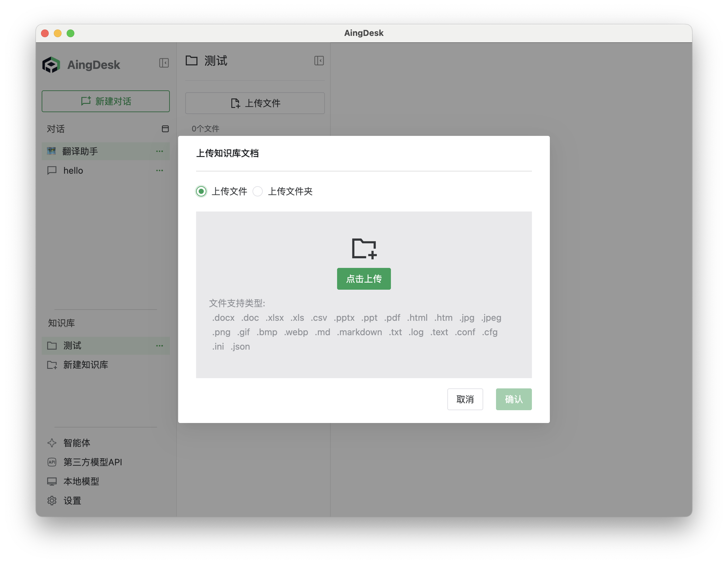This screenshot has width=728, height=564.
Task: Click the 确认 confirm button
Action: coord(513,399)
